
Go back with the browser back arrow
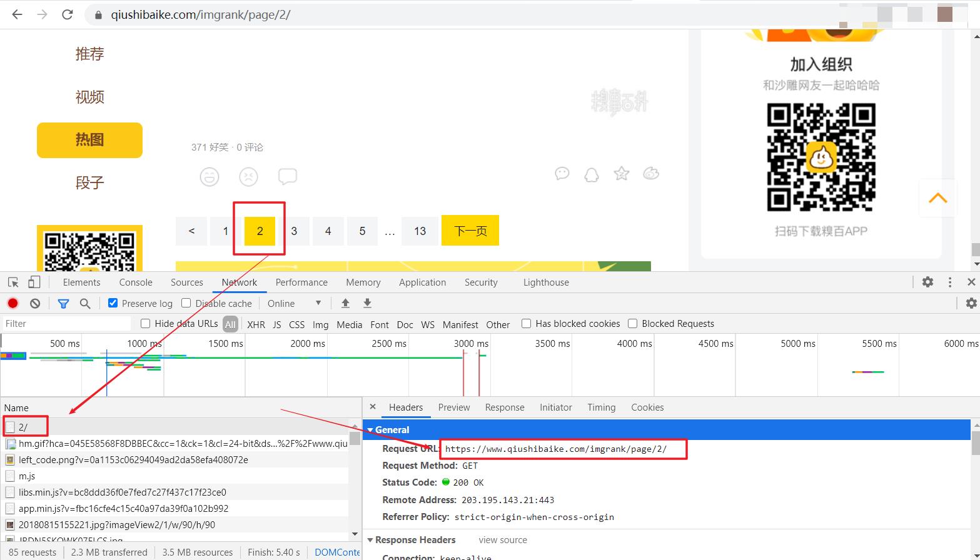coord(17,14)
